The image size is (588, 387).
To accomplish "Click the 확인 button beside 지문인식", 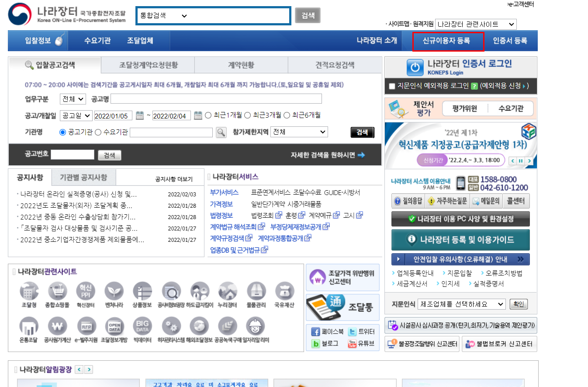I will click(x=519, y=304).
